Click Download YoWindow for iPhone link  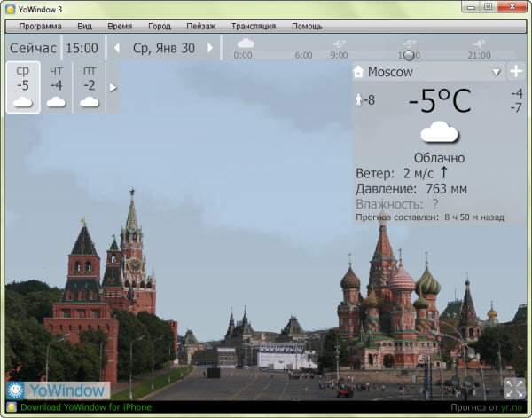[85, 407]
